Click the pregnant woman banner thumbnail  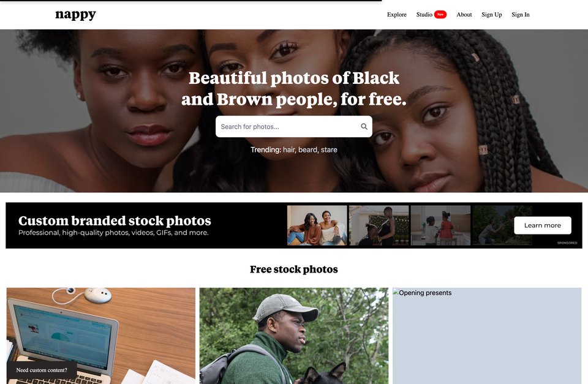(379, 225)
